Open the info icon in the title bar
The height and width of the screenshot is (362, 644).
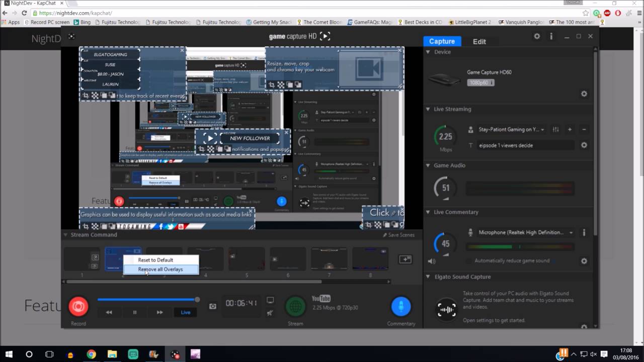[x=551, y=36]
